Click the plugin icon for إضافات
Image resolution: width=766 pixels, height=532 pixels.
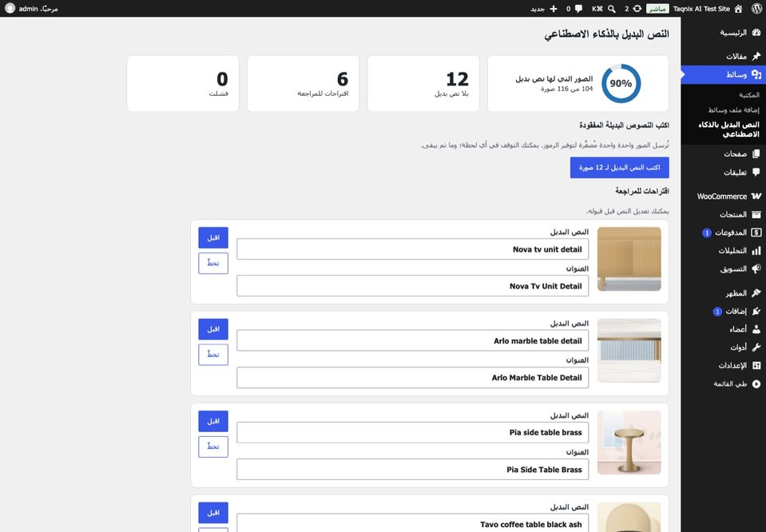pyautogui.click(x=756, y=312)
